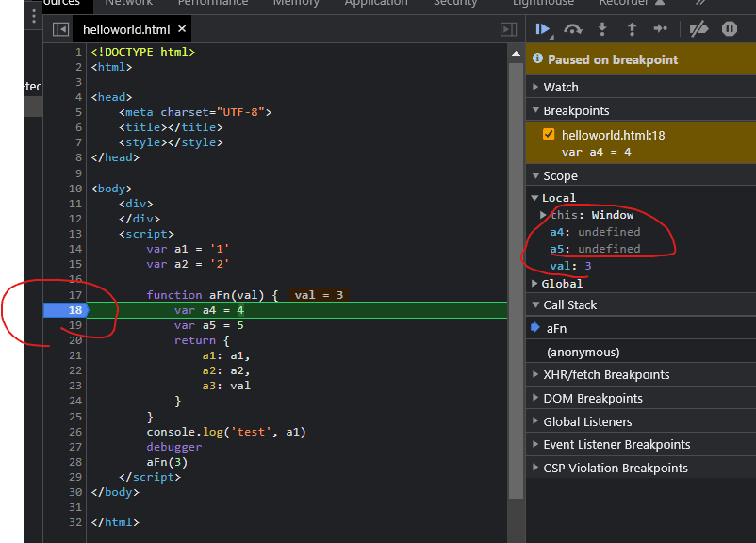Click Step over next function call

pos(573,29)
